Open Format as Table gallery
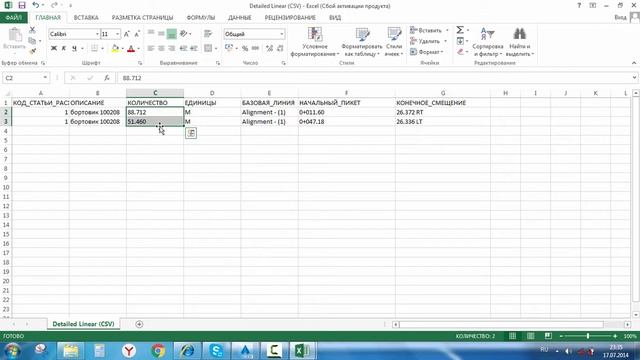Image resolution: width=640 pixels, height=360 pixels. (x=362, y=41)
